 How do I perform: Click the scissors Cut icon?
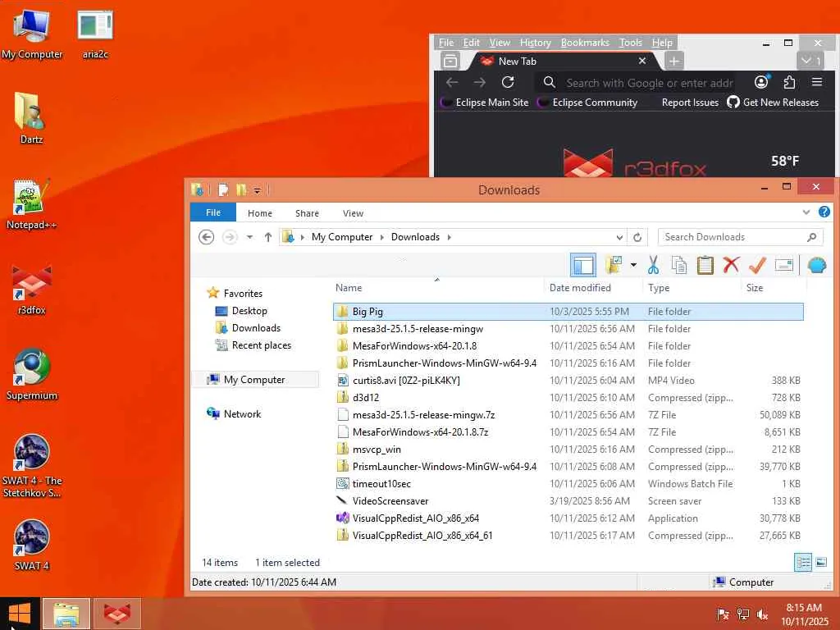653,265
